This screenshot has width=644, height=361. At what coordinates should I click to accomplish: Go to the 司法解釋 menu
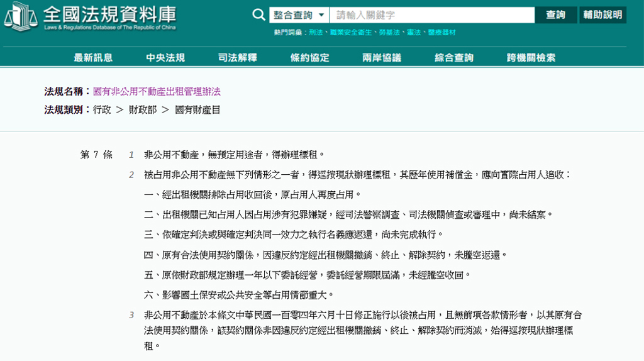tap(238, 58)
